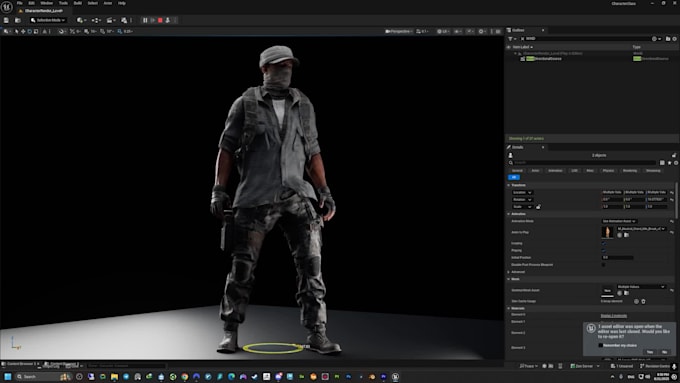Viewport: 680px width, 383px height.
Task: Open the Location type dropdown
Action: (522, 192)
